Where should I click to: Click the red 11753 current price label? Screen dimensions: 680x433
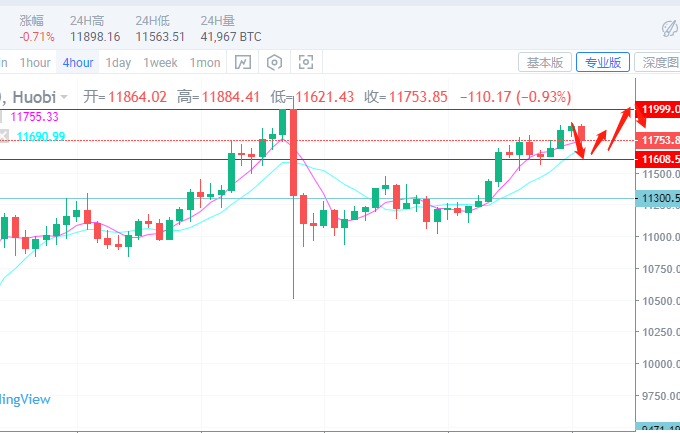(x=660, y=140)
